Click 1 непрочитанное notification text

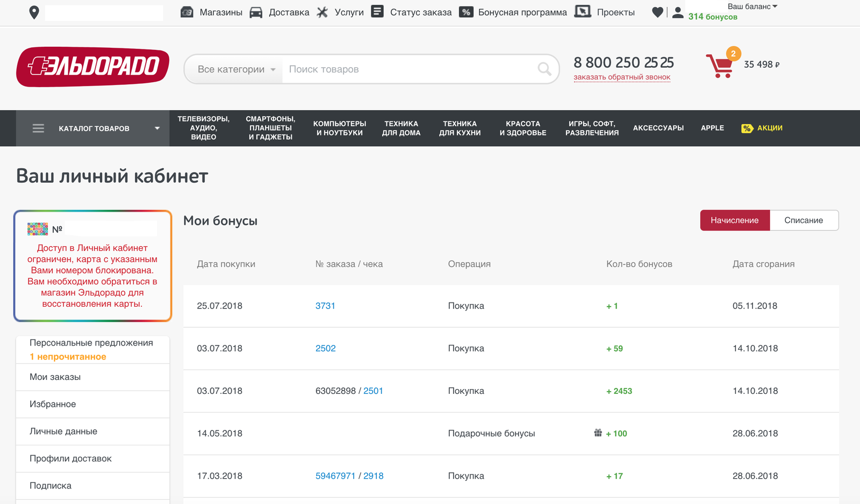pyautogui.click(x=68, y=357)
